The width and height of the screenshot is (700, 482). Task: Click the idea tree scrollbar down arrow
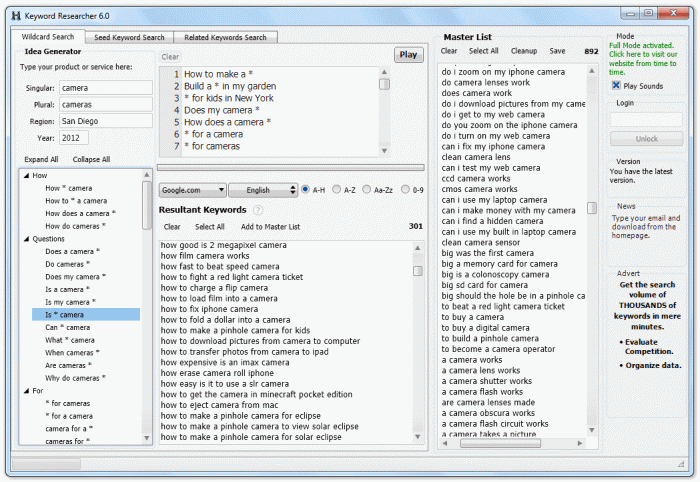coord(146,439)
